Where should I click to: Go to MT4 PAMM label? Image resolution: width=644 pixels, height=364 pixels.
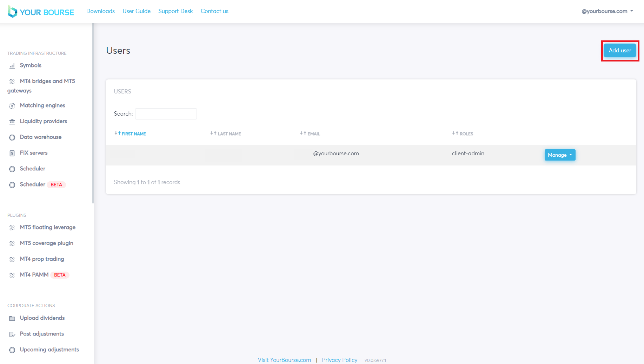coord(34,275)
